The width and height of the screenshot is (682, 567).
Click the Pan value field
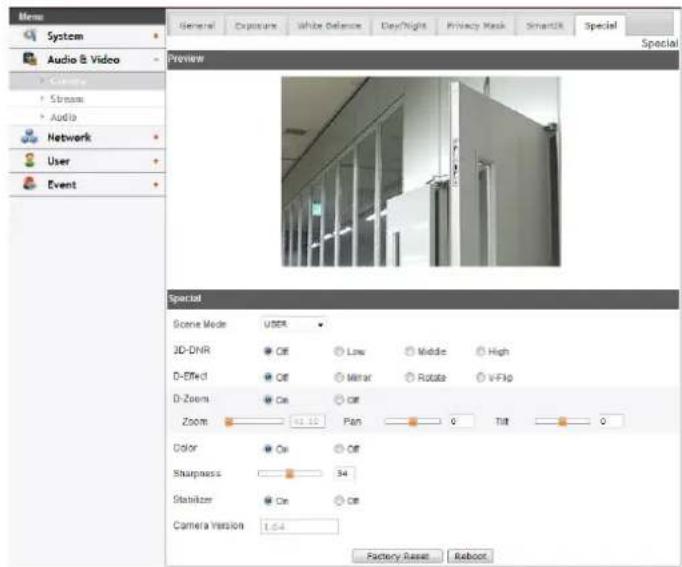[x=461, y=421]
